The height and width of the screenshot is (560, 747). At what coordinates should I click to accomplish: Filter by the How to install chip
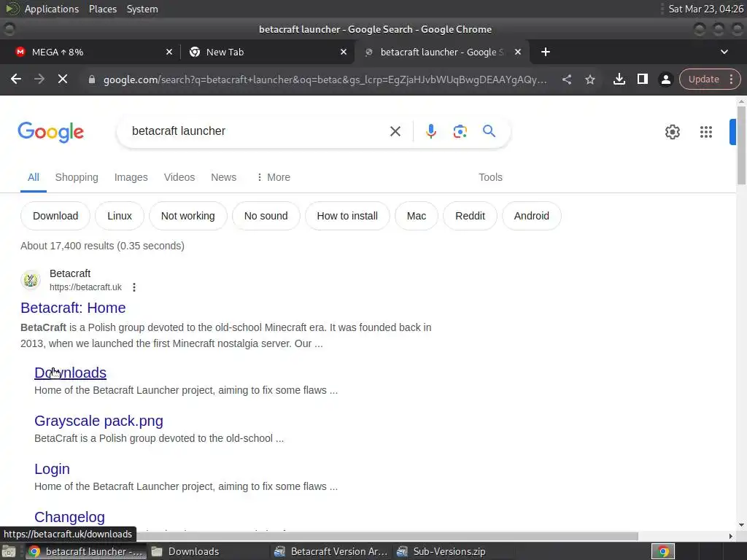(x=347, y=216)
